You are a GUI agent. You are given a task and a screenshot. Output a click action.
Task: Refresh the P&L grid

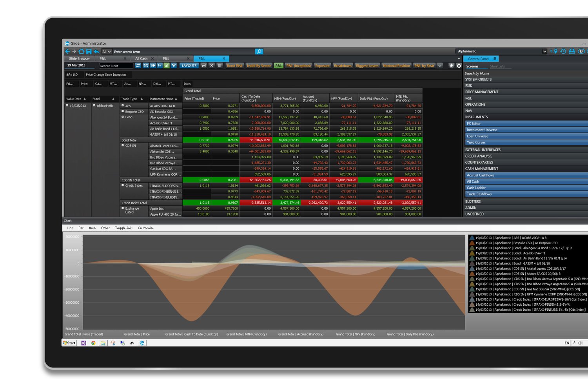138,65
